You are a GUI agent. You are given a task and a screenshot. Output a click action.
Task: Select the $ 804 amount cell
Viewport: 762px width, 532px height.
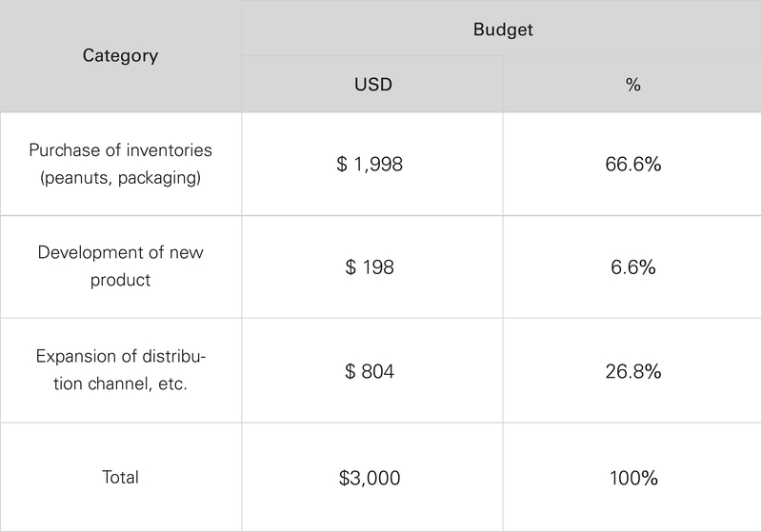tap(371, 370)
